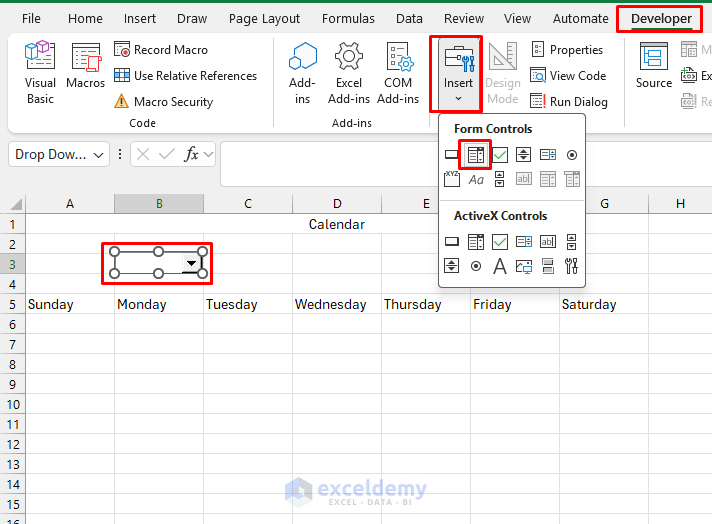The height and width of the screenshot is (524, 712).
Task: Select Form Controls Label (Aa)
Action: [475, 180]
